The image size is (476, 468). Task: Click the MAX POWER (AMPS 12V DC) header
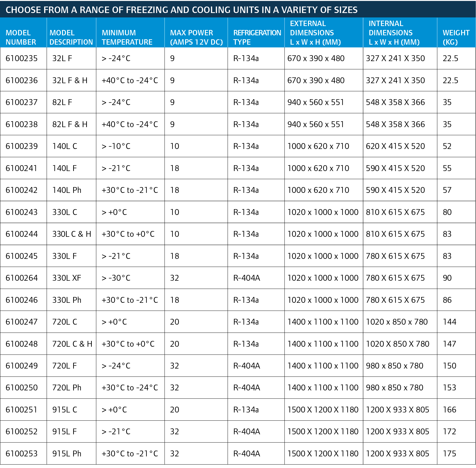tap(196, 37)
